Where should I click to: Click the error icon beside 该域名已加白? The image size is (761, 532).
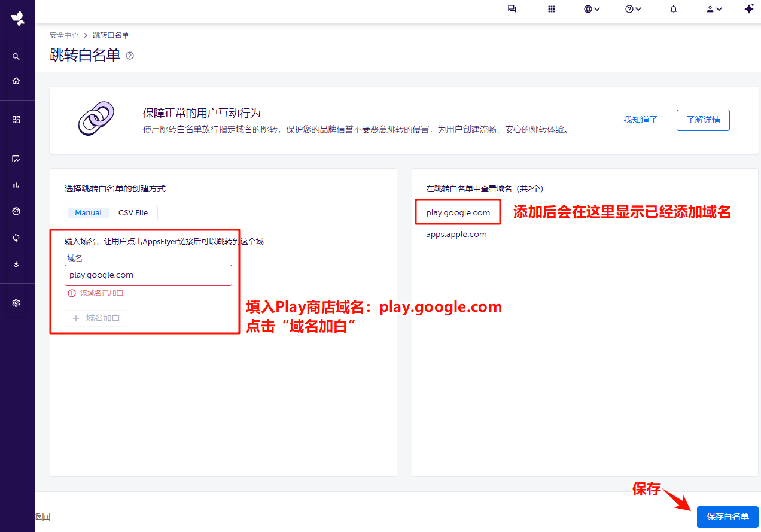click(x=72, y=293)
